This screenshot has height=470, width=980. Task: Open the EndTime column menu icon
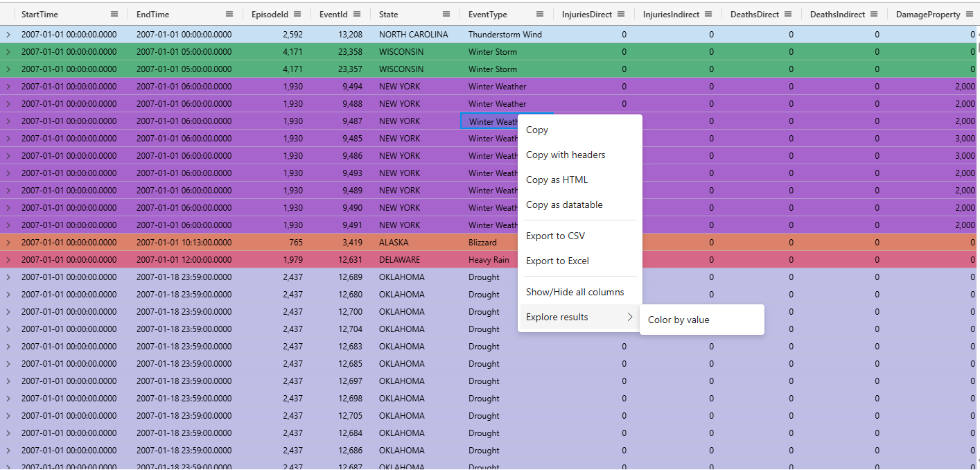coord(229,14)
